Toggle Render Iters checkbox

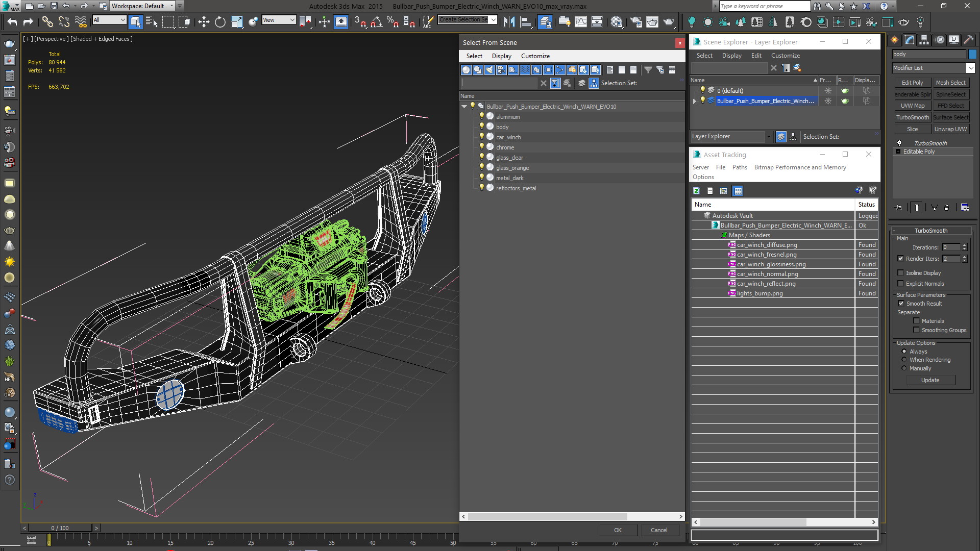(901, 259)
